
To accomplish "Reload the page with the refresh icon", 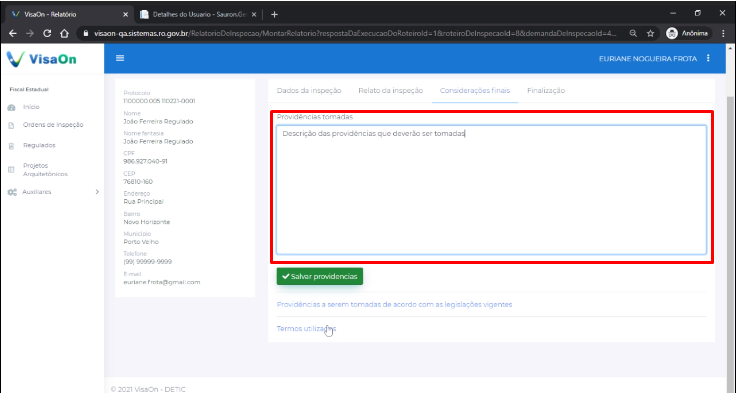I will click(x=47, y=33).
